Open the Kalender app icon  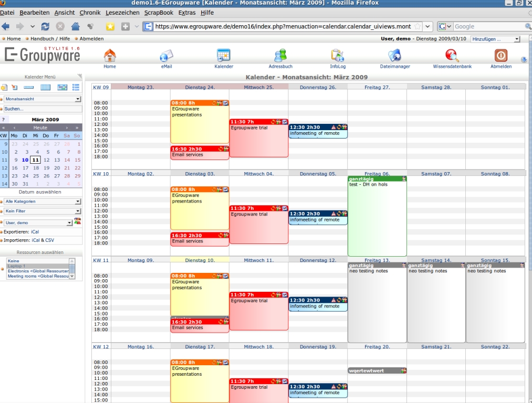tap(224, 55)
